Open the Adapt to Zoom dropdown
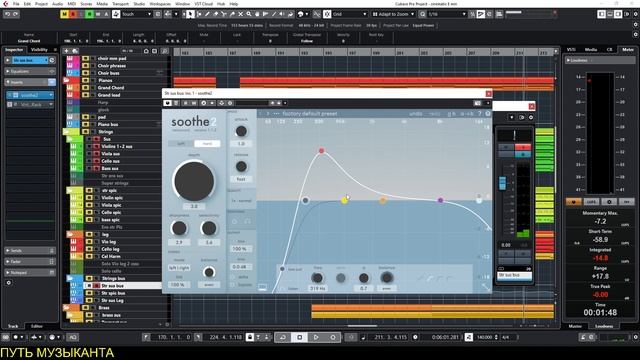Screen dimensions: 640x360 point(393,14)
